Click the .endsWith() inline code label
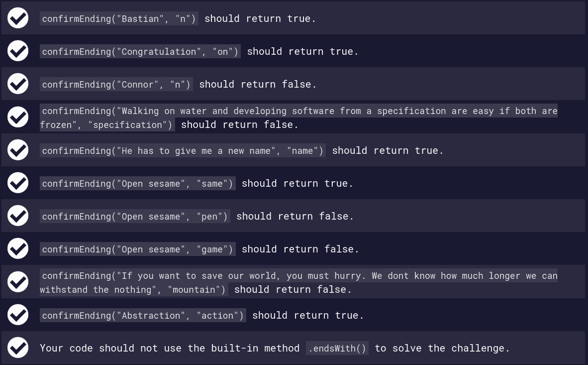Image resolution: width=588 pixels, height=365 pixels. (x=337, y=348)
